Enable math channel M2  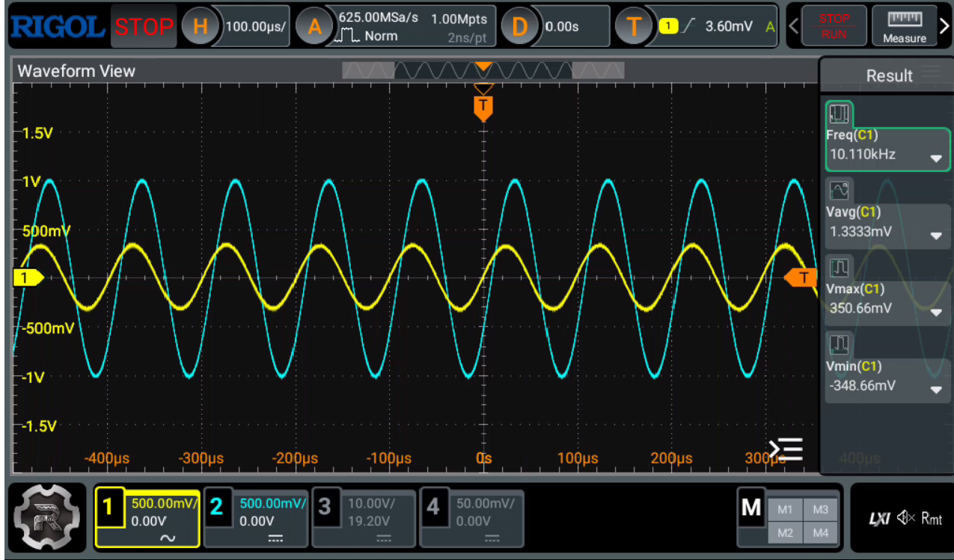[785, 533]
